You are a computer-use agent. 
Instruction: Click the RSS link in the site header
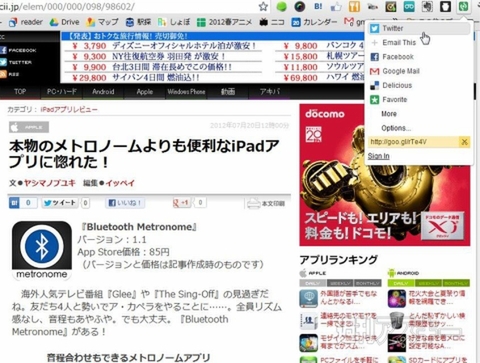tap(10, 74)
